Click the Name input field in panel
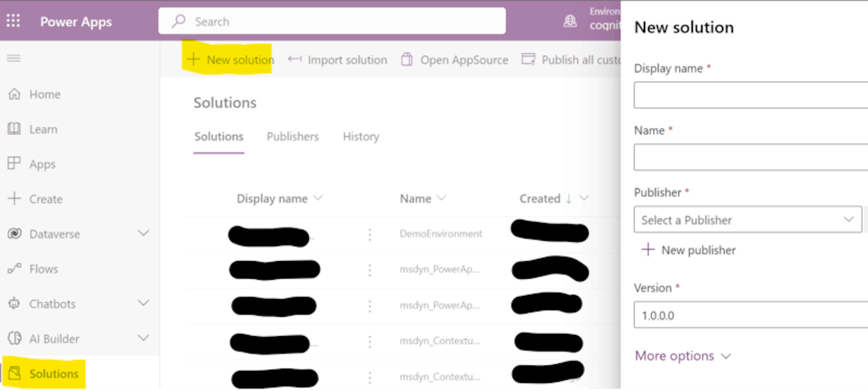Viewport: 868px width, 391px height. point(751,157)
